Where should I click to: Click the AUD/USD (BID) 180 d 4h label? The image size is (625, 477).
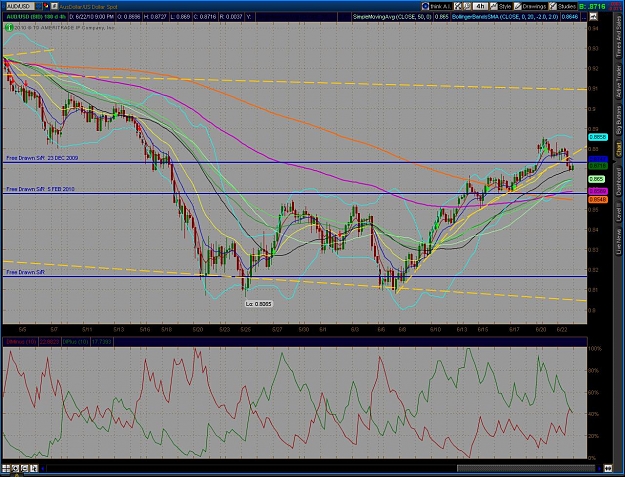tap(36, 17)
